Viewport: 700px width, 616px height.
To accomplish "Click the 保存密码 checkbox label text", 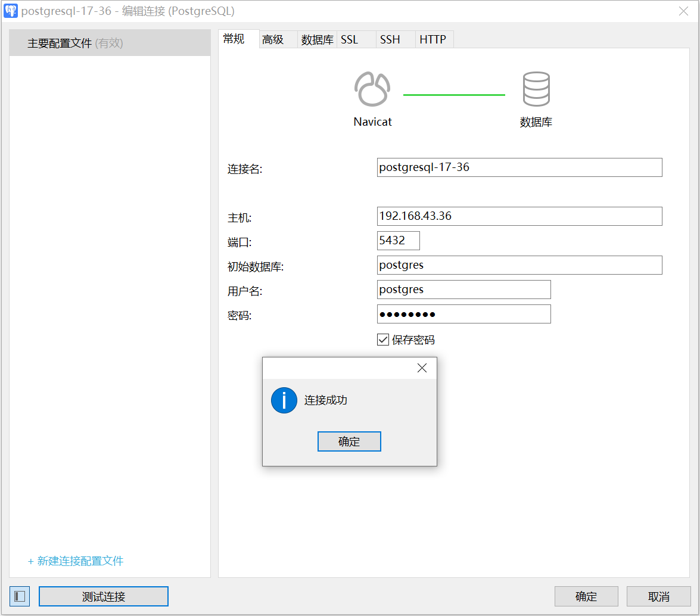I will [x=413, y=340].
